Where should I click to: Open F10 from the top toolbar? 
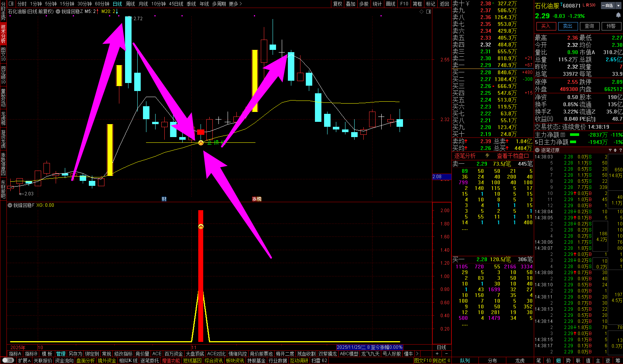point(404,4)
